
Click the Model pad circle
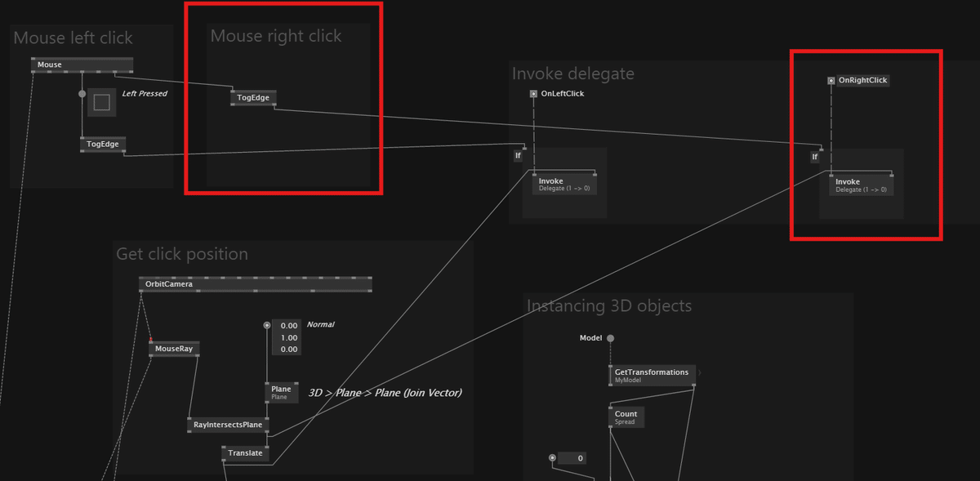610,338
